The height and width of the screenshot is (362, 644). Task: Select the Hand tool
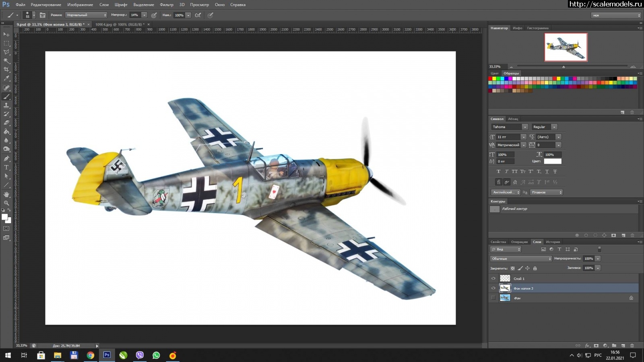6,194
